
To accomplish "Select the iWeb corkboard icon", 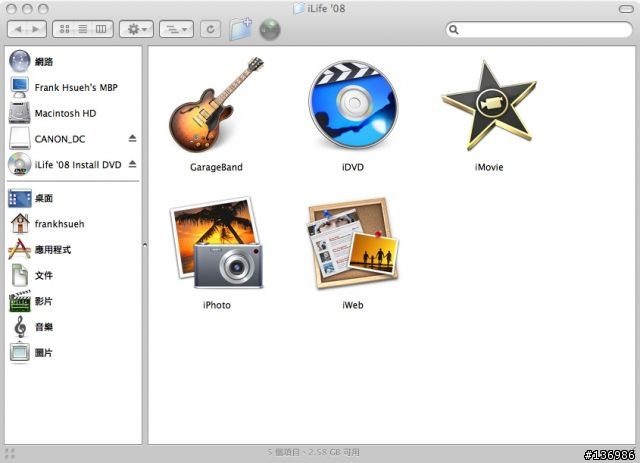I will point(353,243).
